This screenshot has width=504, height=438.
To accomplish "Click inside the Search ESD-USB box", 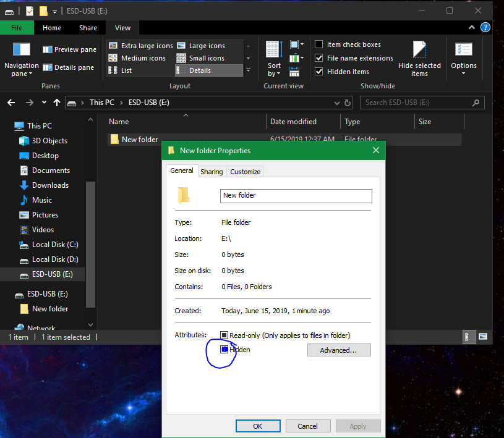I will (413, 103).
